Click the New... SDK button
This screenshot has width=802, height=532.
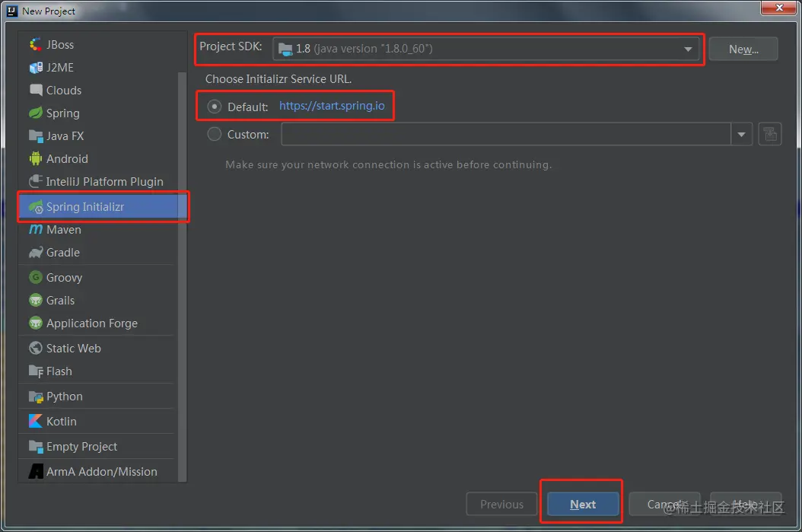[743, 49]
